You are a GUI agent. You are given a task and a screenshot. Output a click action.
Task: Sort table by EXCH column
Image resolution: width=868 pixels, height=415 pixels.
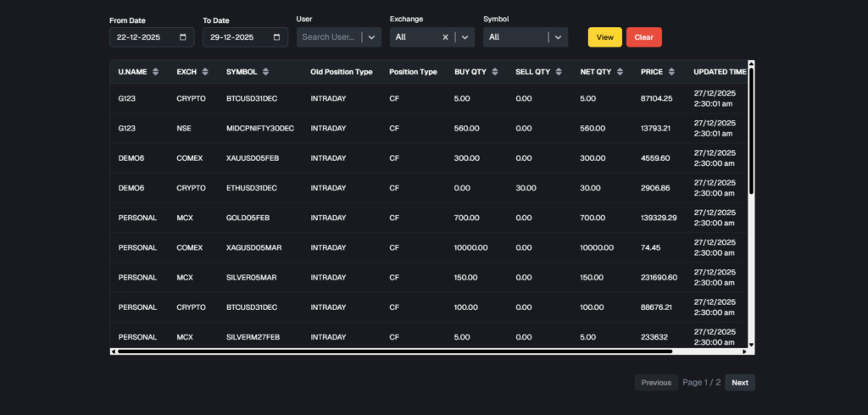pyautogui.click(x=205, y=72)
